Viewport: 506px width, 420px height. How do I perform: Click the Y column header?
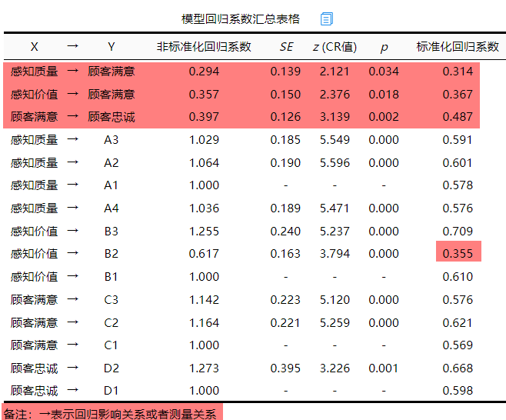(x=112, y=46)
